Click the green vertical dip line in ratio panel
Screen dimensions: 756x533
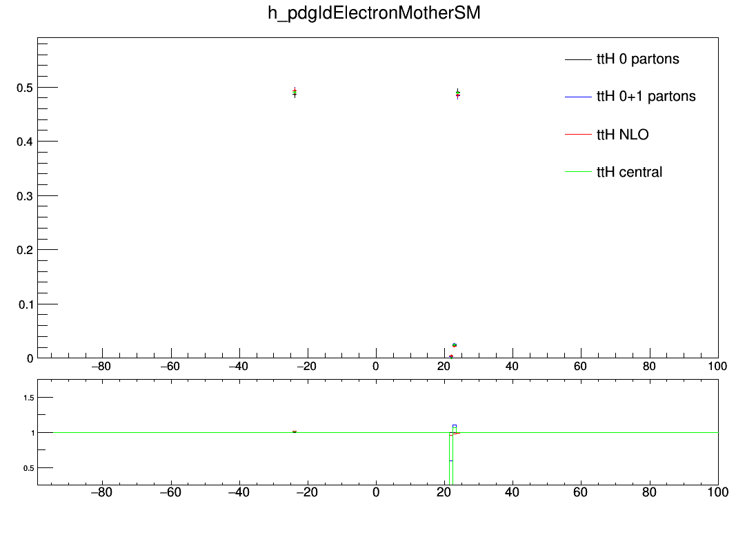tap(450, 458)
